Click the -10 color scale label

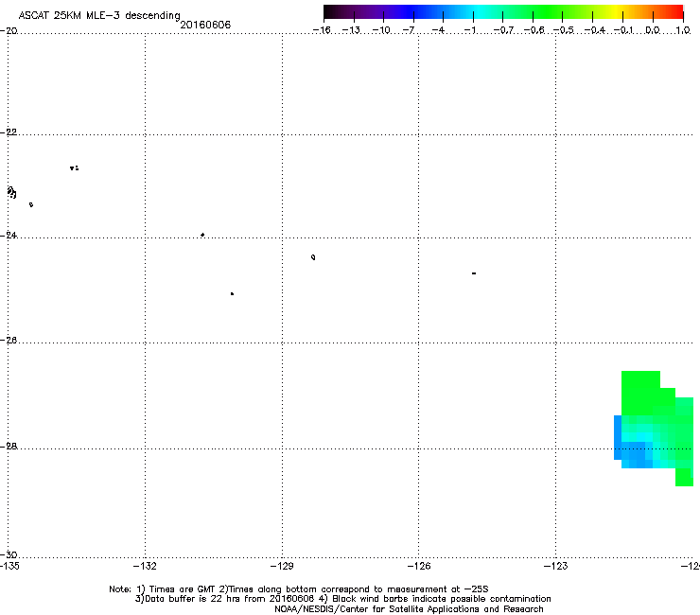(x=381, y=30)
